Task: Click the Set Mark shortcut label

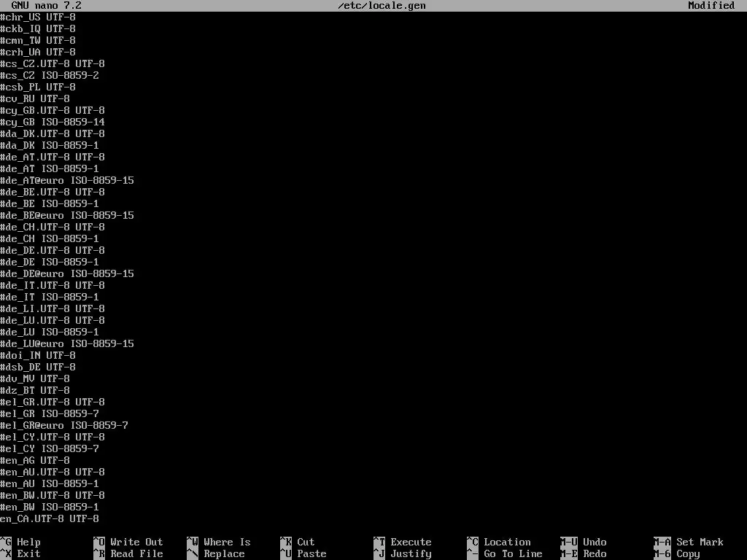Action: [700, 542]
